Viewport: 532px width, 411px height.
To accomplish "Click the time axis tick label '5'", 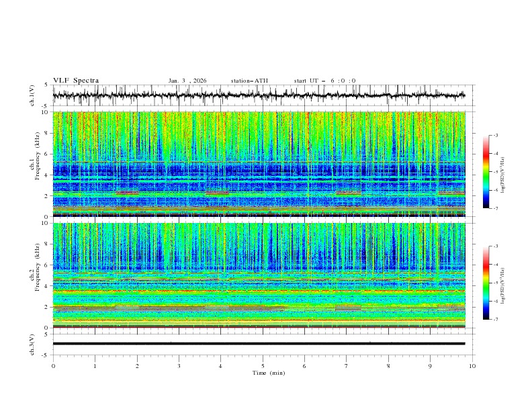I will point(263,366).
